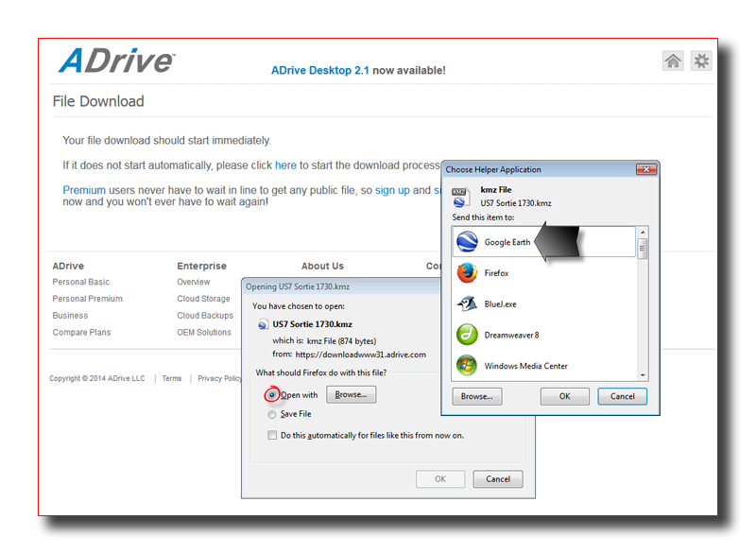Select the Firefox icon in helper list

[x=467, y=273]
